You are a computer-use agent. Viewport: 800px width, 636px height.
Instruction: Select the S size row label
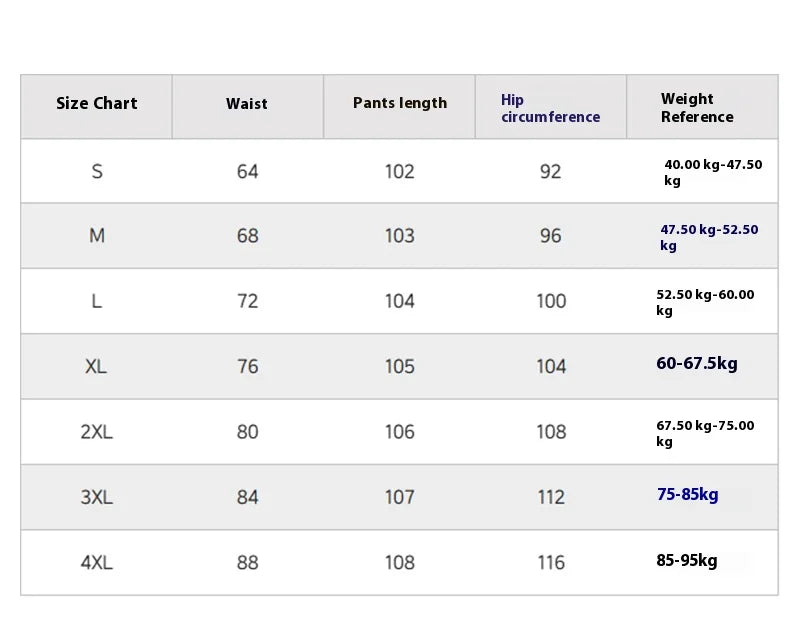(x=97, y=171)
